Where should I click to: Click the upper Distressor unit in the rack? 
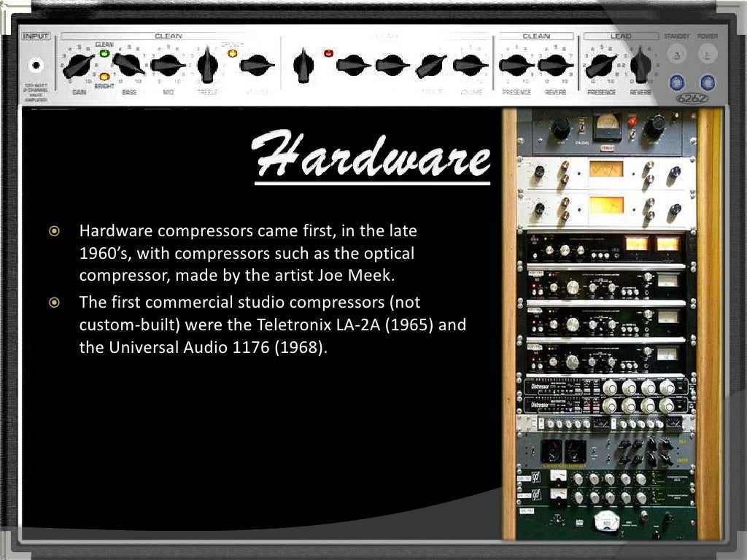tap(606, 388)
